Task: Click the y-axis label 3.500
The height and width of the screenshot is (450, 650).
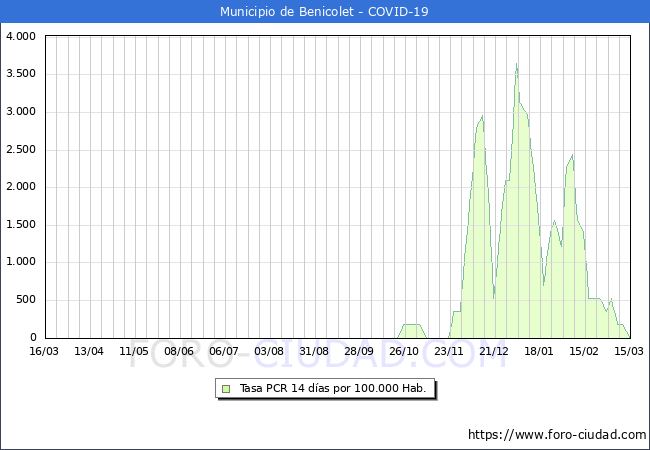Action: point(21,74)
